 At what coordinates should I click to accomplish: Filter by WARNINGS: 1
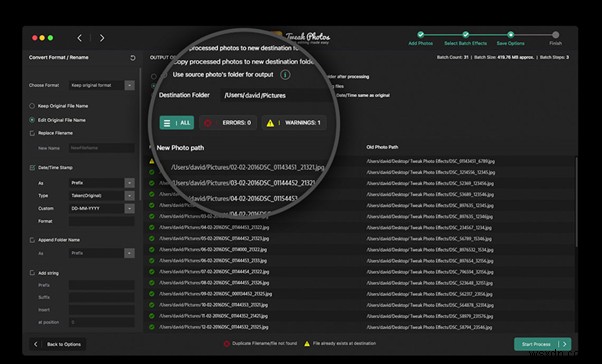[x=294, y=123]
